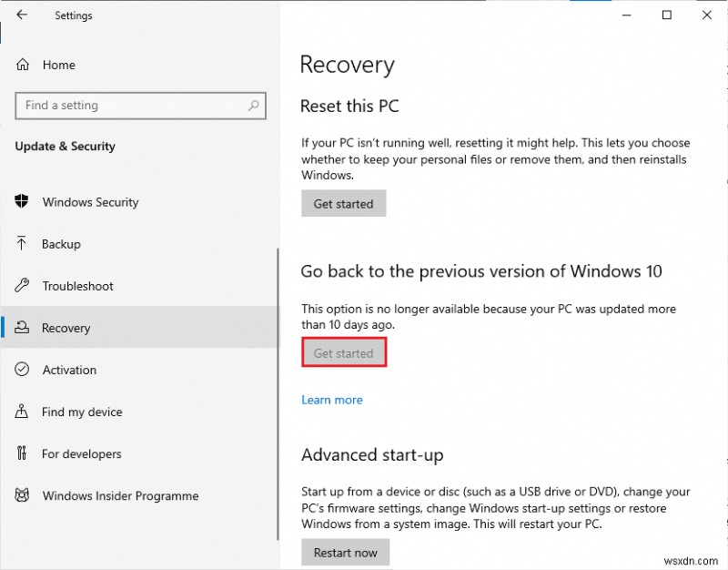Viewport: 728px width, 570px height.
Task: Click the Activation checkmark icon
Action: pyautogui.click(x=23, y=370)
